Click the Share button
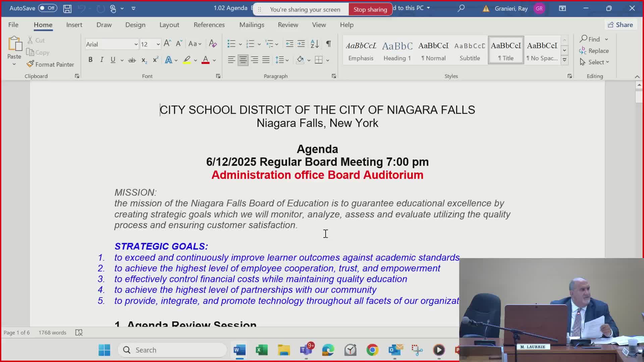 (620, 25)
